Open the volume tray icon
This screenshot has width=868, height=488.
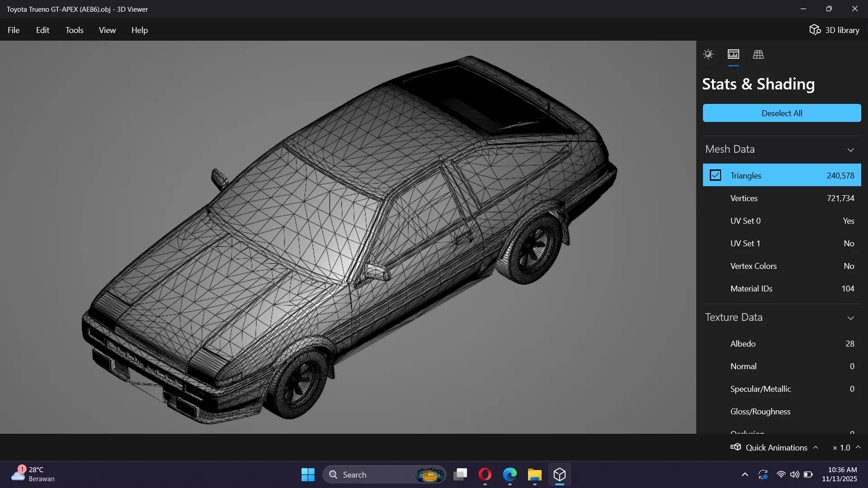(x=794, y=474)
